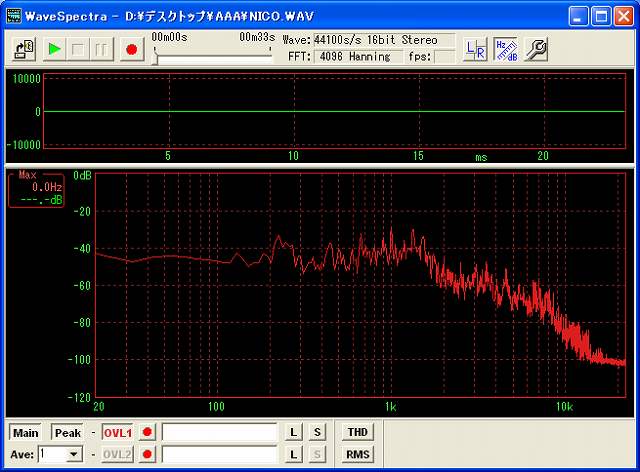This screenshot has height=472, width=640.
Task: Pause playback with the pause button
Action: click(x=101, y=49)
